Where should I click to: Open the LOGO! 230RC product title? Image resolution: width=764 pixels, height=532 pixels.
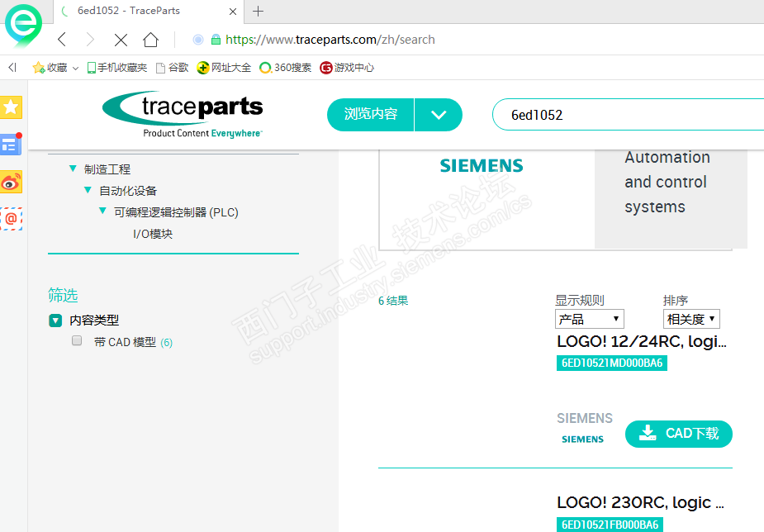tap(641, 503)
